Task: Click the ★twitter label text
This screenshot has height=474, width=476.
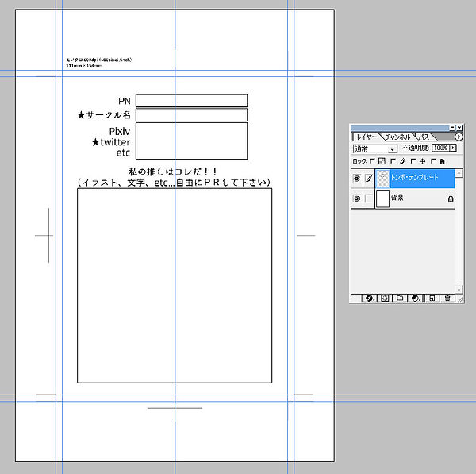Action: [111, 142]
